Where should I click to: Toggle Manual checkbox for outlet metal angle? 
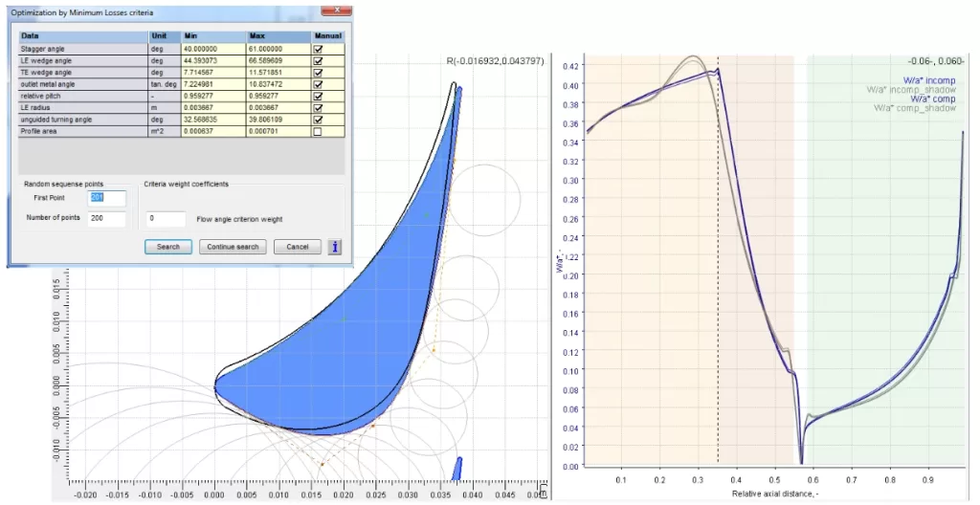click(318, 84)
